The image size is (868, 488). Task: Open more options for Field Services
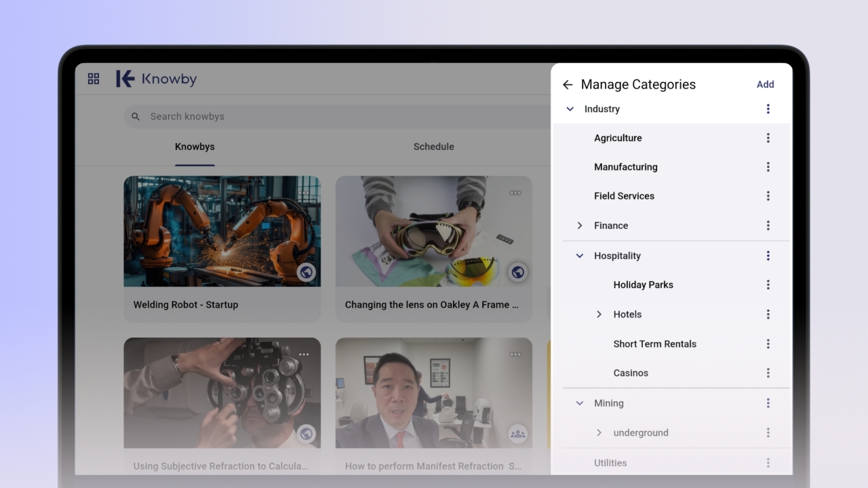pyautogui.click(x=768, y=196)
